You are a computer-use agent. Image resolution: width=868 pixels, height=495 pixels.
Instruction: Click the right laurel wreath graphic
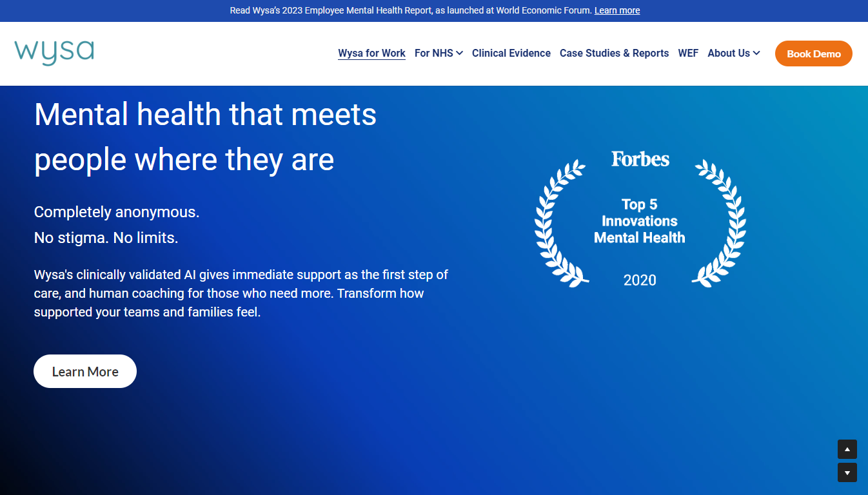[721, 222]
